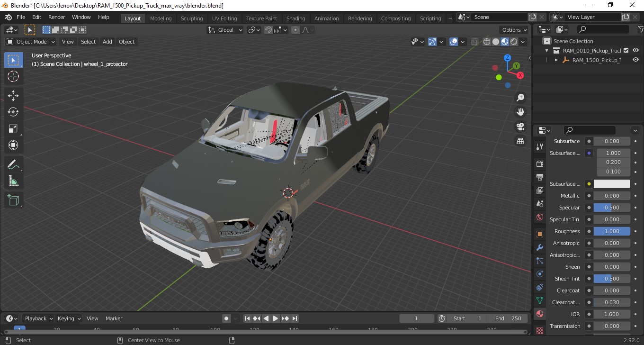Open the Object properties tab
This screenshot has width=644, height=345.
(x=540, y=234)
